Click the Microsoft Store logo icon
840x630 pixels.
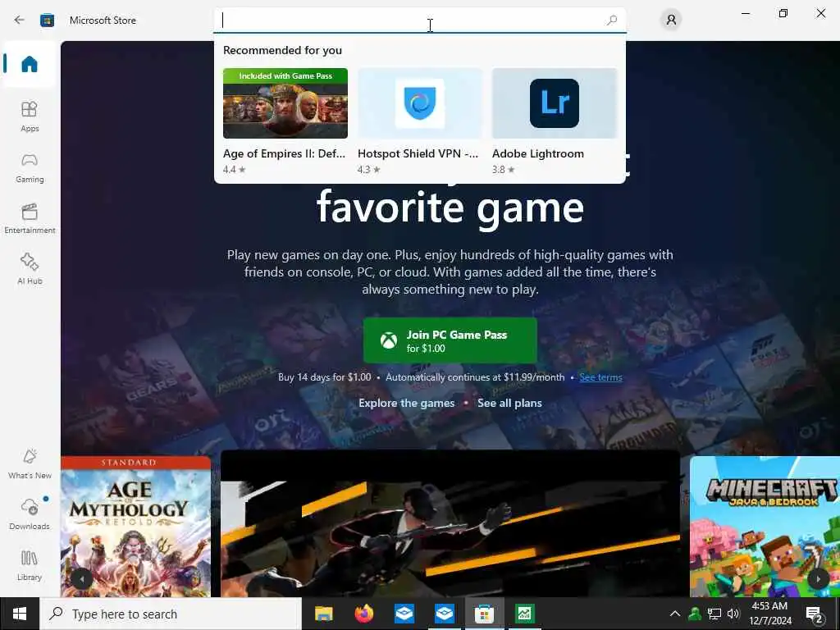click(47, 21)
